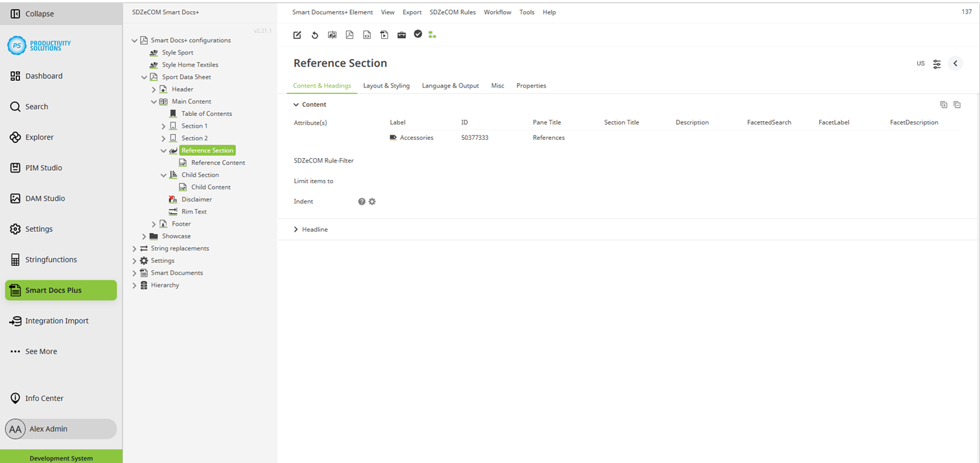Click the DAM Studio sidebar icon
This screenshot has height=463, width=980.
tap(16, 199)
